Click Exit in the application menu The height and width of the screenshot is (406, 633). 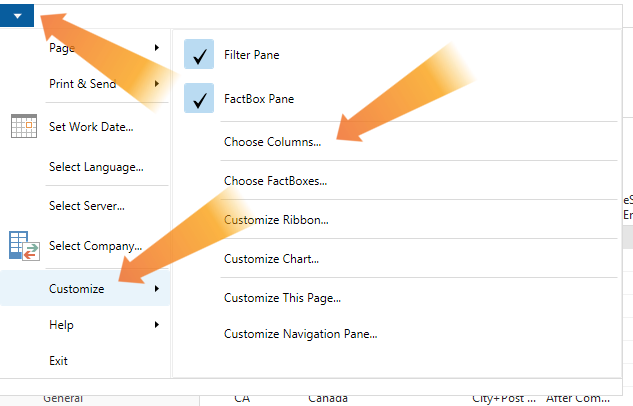point(58,361)
